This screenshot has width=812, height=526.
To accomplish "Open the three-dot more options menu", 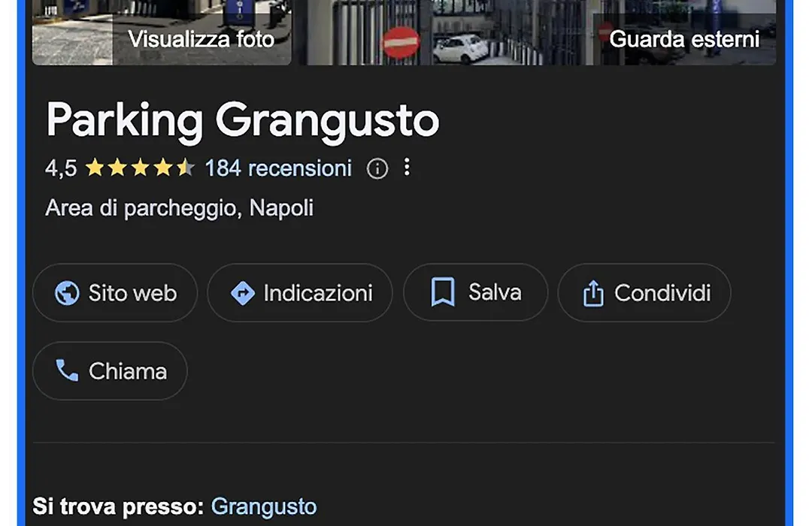I will point(407,168).
